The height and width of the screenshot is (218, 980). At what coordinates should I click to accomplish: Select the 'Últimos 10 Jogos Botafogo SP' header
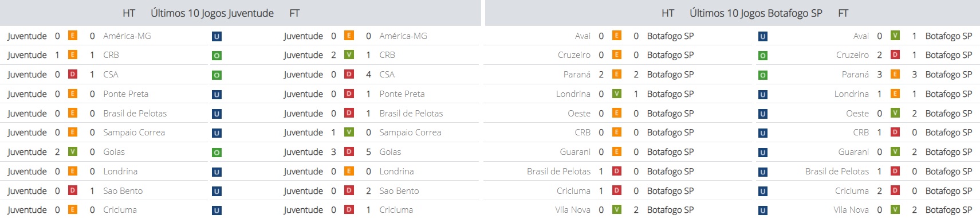pyautogui.click(x=755, y=13)
